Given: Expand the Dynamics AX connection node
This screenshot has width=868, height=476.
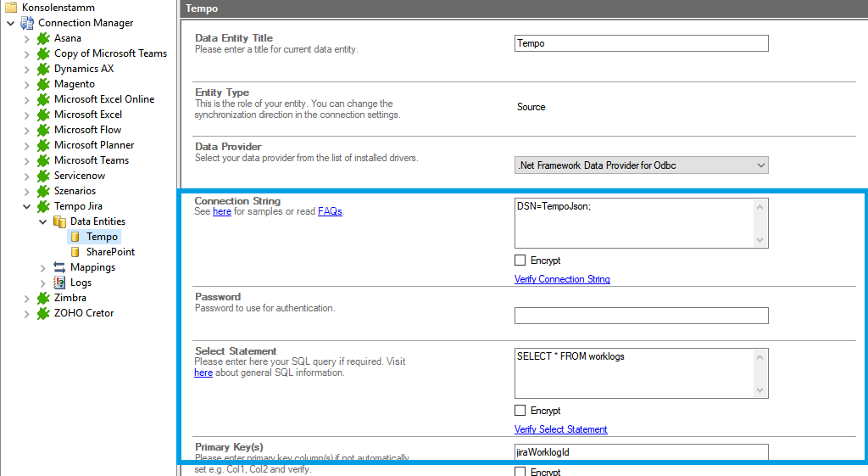Looking at the screenshot, I should tap(26, 69).
